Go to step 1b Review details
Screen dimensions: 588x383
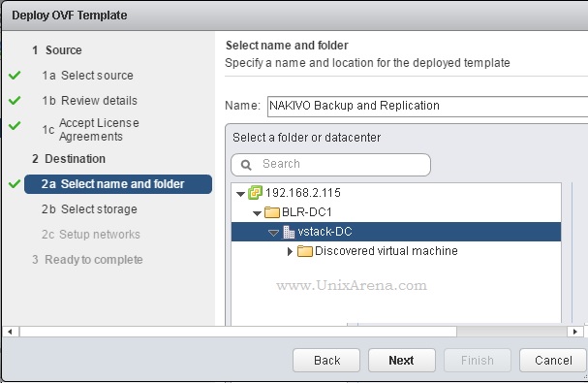point(90,101)
